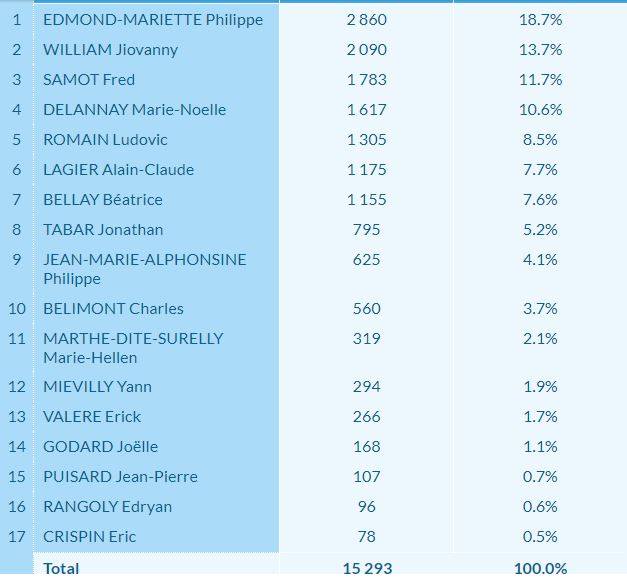Click TABAR Jonathan name cell
This screenshot has width=627, height=580.
click(x=103, y=230)
